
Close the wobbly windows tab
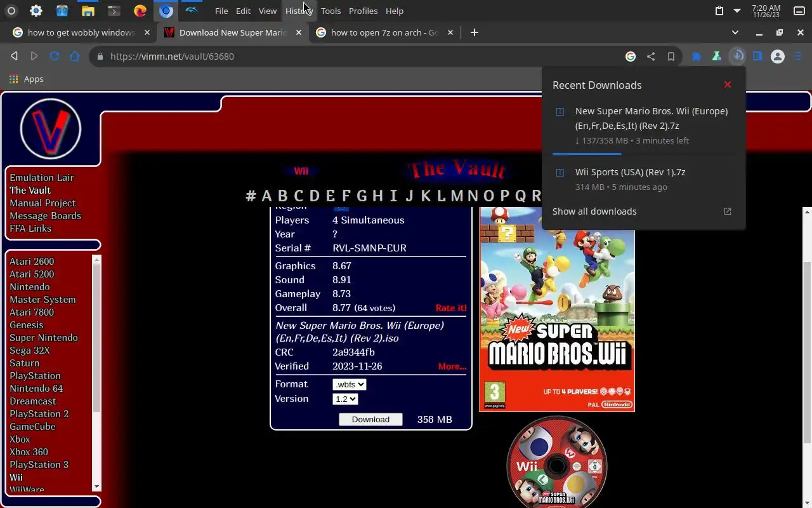click(x=147, y=32)
